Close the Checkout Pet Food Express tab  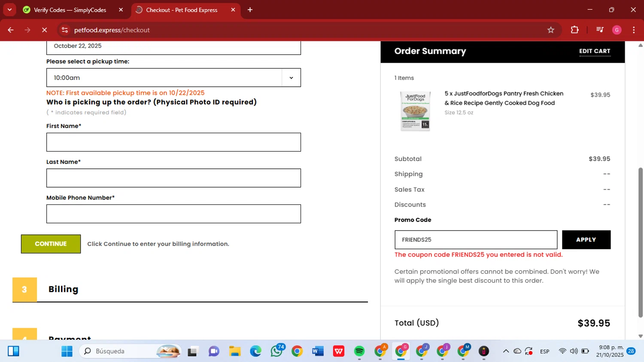[233, 10]
